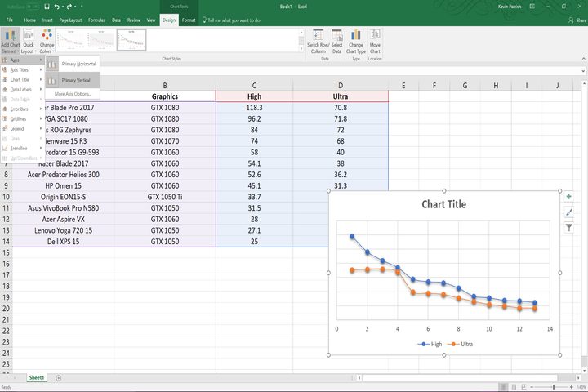Click the Tell me what you want to do box

click(x=231, y=20)
